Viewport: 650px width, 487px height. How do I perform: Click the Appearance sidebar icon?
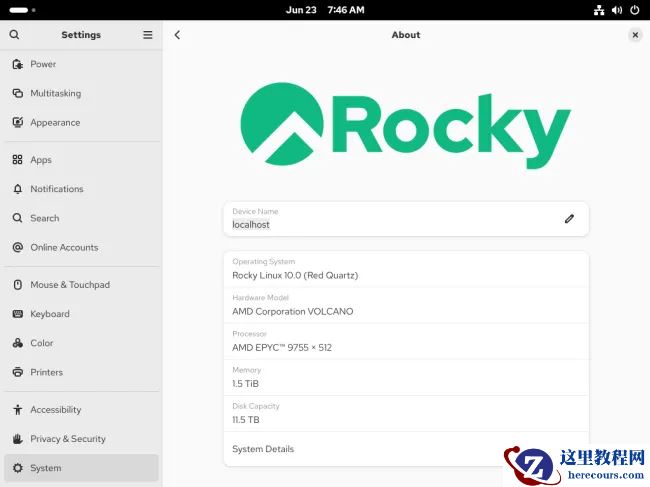pos(17,122)
